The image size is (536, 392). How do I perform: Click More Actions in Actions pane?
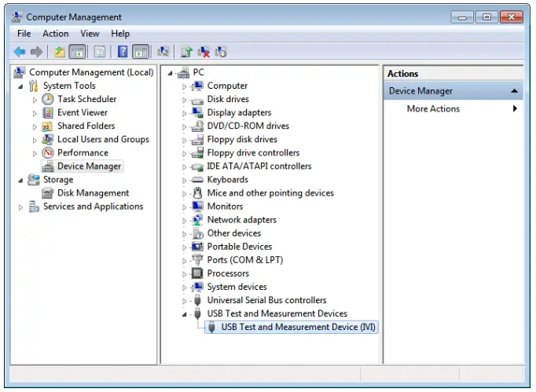coord(433,109)
